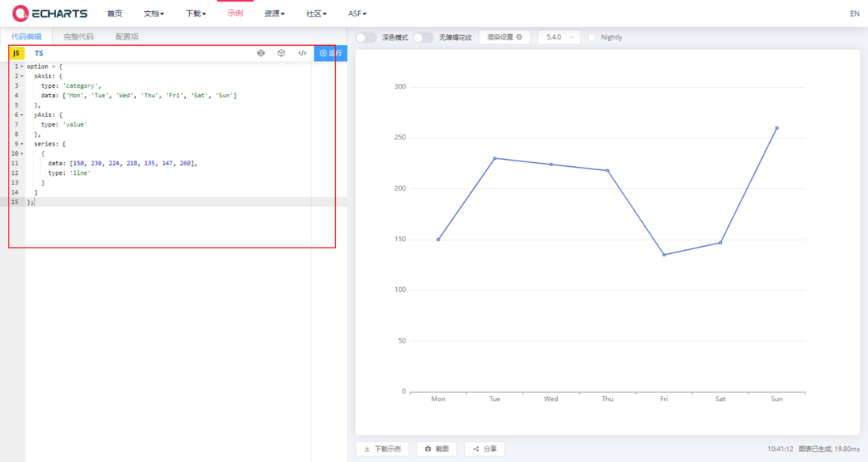Image resolution: width=868 pixels, height=462 pixels.
Task: Open the 渲染设置 render settings button
Action: point(504,37)
